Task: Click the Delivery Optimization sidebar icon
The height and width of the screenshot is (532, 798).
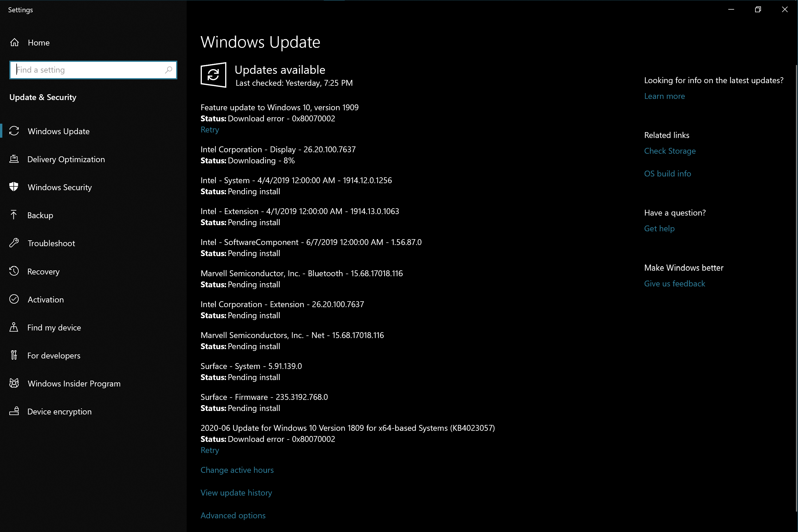Action: pyautogui.click(x=14, y=159)
